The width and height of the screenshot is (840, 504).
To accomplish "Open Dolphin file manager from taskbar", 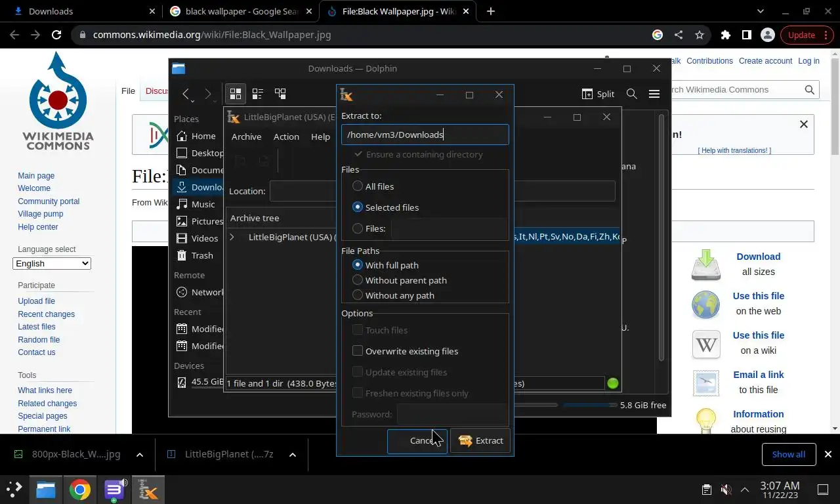I will 46,490.
